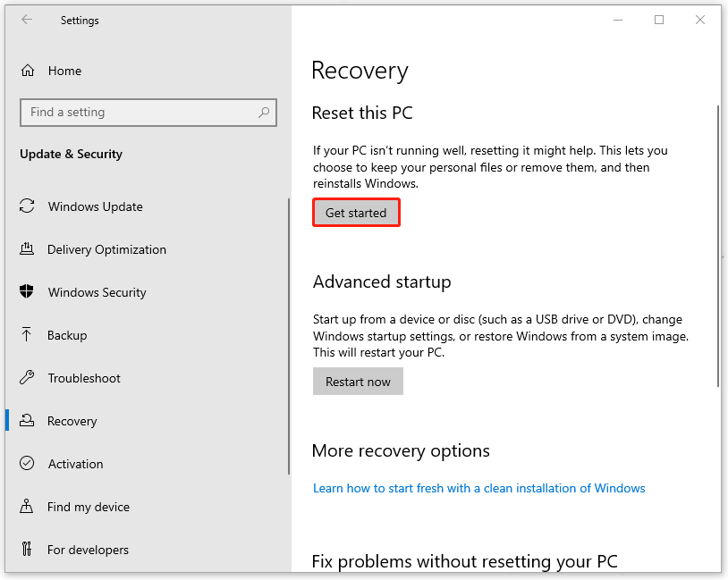Click the Troubleshoot wrench icon
The width and height of the screenshot is (728, 580).
tap(27, 378)
